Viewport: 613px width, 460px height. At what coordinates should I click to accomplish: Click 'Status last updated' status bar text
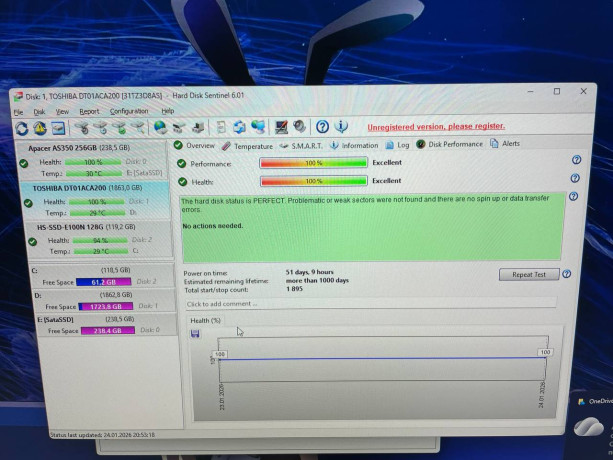(x=102, y=435)
